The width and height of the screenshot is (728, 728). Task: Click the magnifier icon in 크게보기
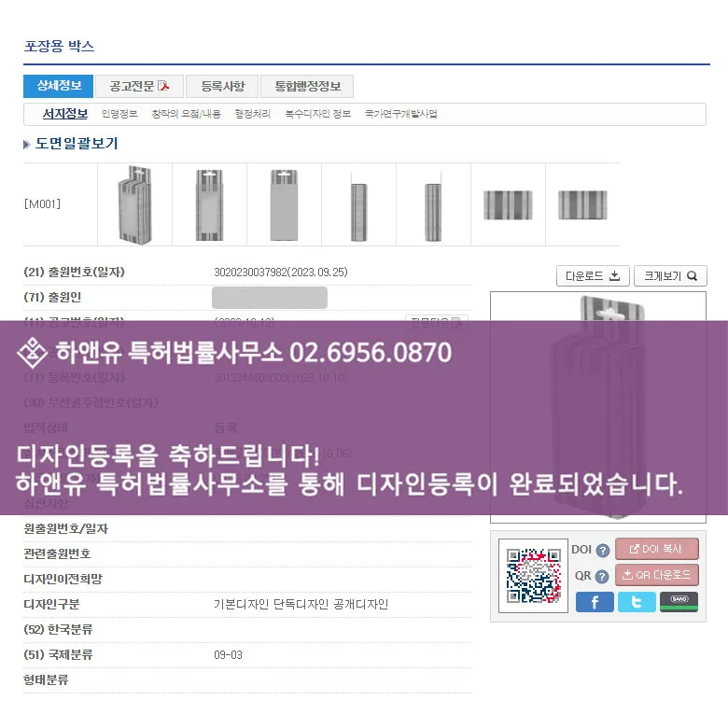pos(693,275)
